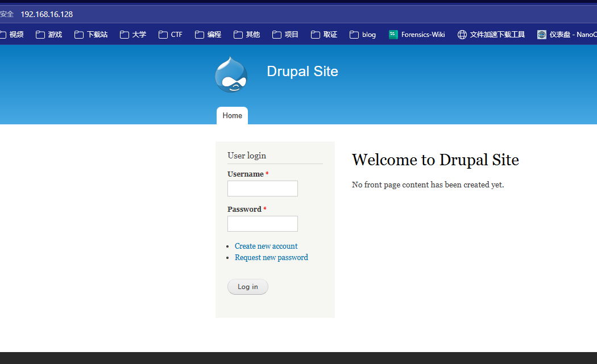Open the CTF bookmark folder
The height and width of the screenshot is (364, 597).
170,35
